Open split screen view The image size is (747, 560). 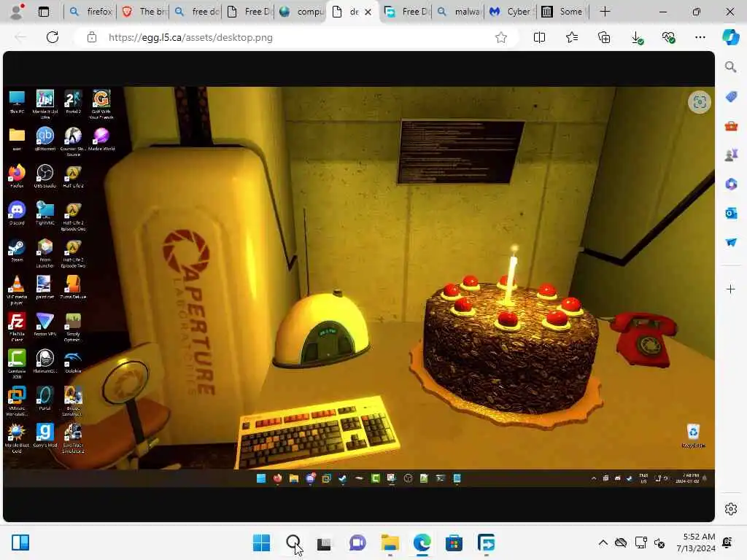point(539,37)
